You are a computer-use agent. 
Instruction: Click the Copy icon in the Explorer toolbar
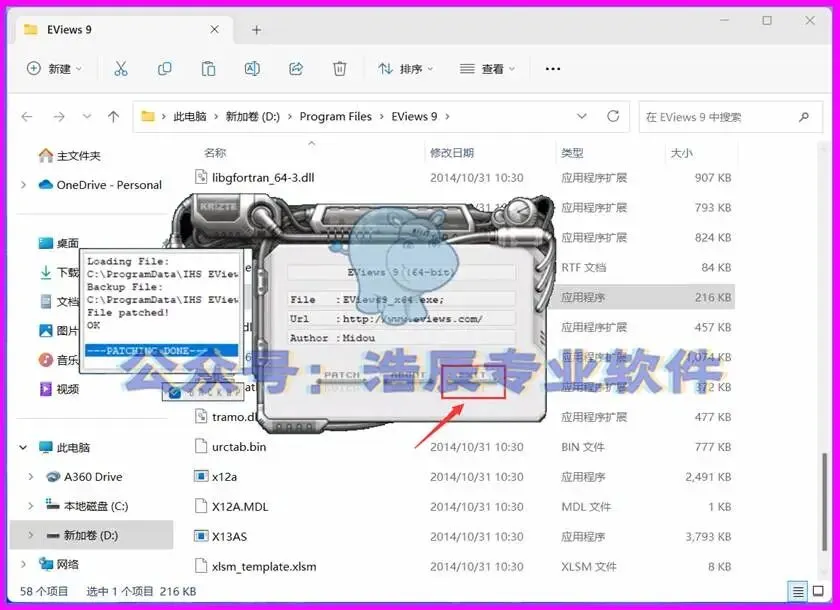[164, 69]
